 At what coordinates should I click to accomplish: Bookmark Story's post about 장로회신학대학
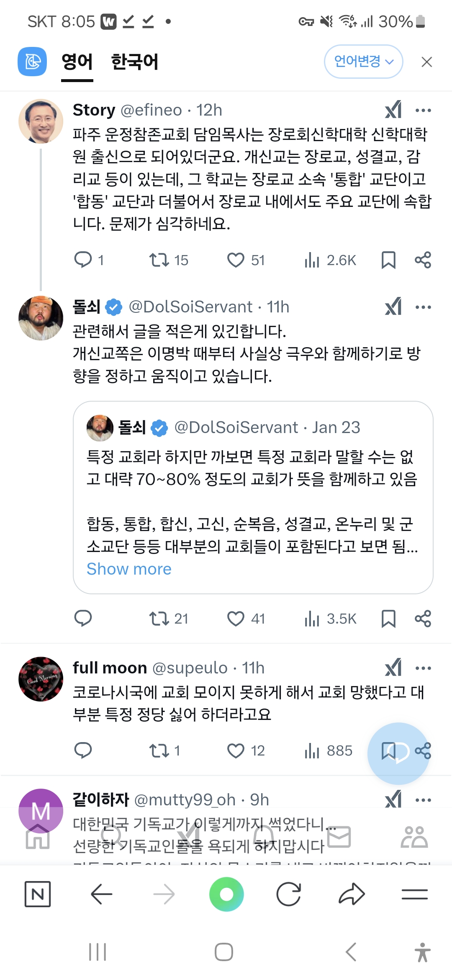coord(388,260)
